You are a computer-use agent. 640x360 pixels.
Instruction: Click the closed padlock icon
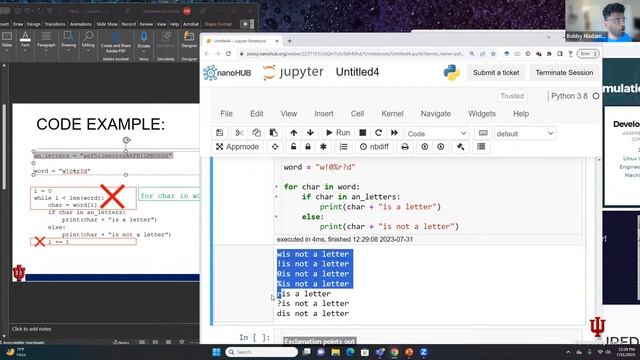click(308, 147)
